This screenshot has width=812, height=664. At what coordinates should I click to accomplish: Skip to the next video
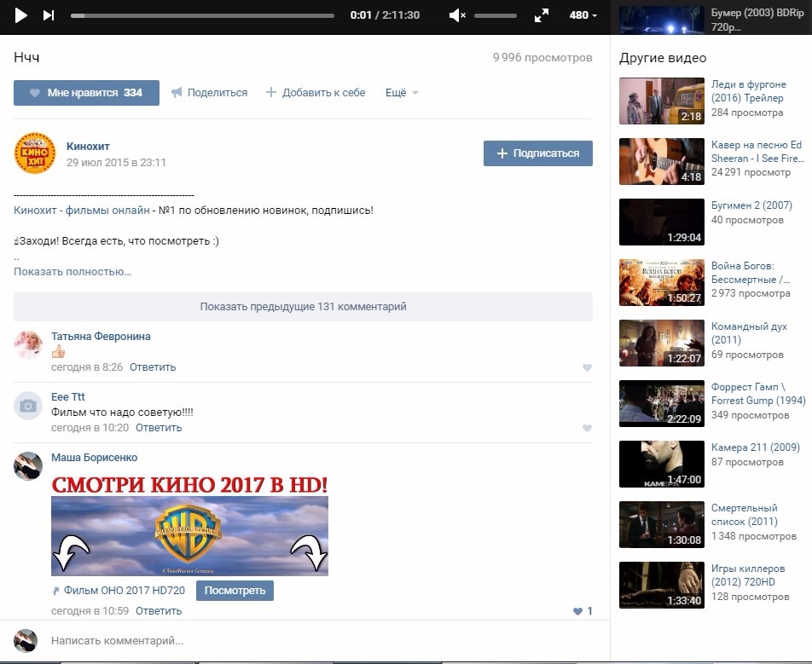coord(49,15)
